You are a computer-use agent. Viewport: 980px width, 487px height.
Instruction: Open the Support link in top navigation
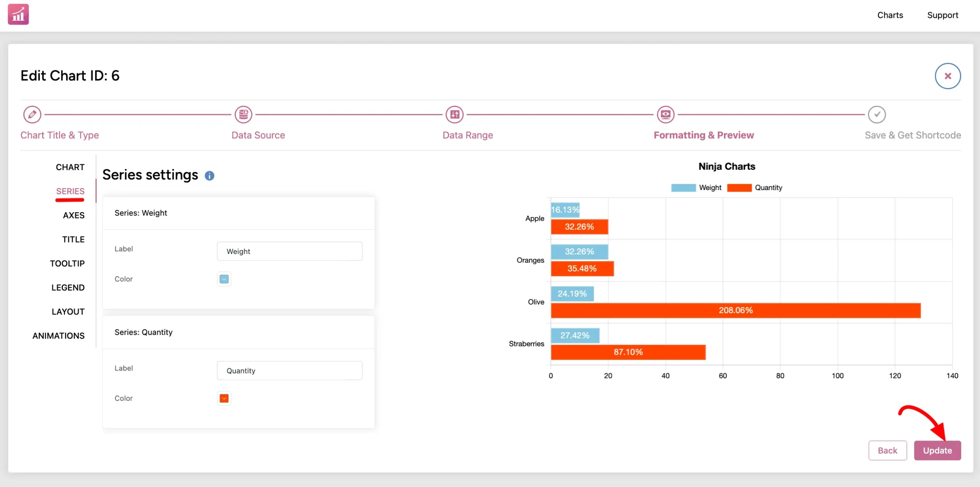click(942, 15)
